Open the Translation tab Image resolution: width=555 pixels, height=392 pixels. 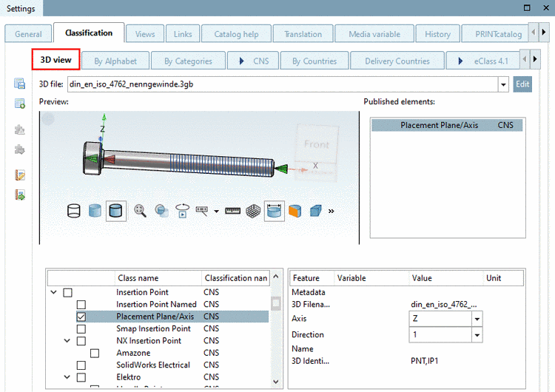pos(303,34)
